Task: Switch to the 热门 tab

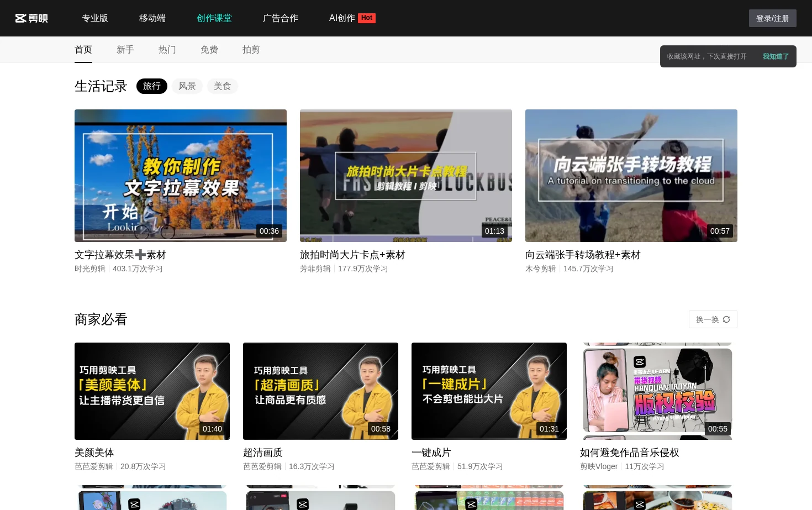Action: point(167,50)
